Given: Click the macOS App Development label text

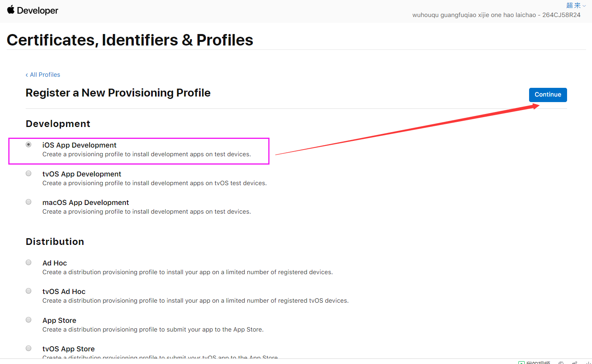Looking at the screenshot, I should point(85,203).
